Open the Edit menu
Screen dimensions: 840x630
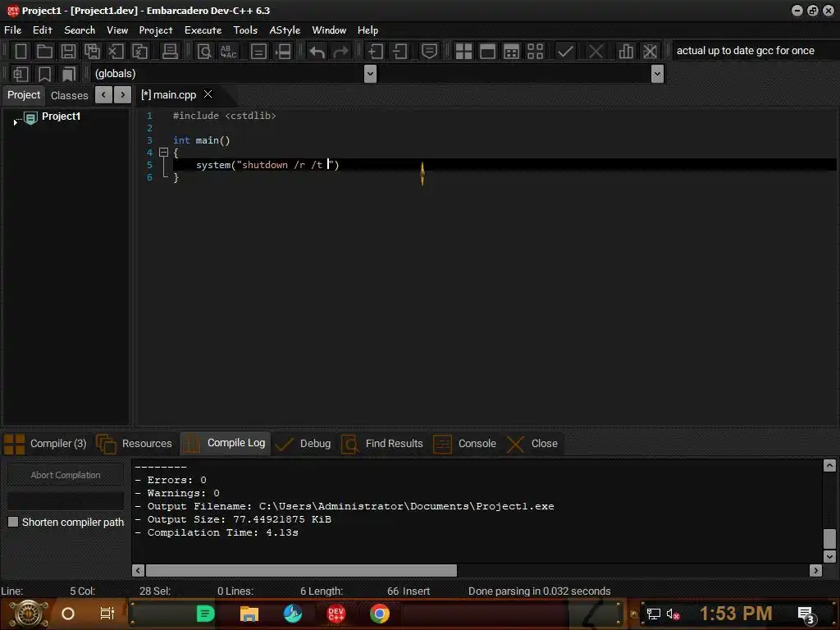[x=43, y=30]
